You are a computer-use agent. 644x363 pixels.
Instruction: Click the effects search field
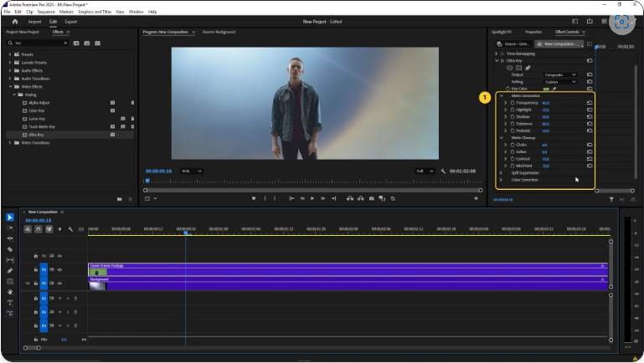pyautogui.click(x=38, y=43)
